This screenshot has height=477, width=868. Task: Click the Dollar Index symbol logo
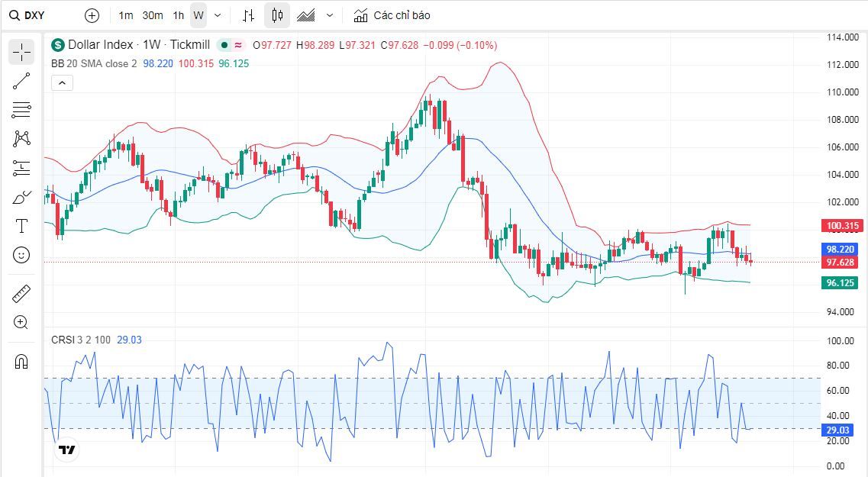click(57, 45)
